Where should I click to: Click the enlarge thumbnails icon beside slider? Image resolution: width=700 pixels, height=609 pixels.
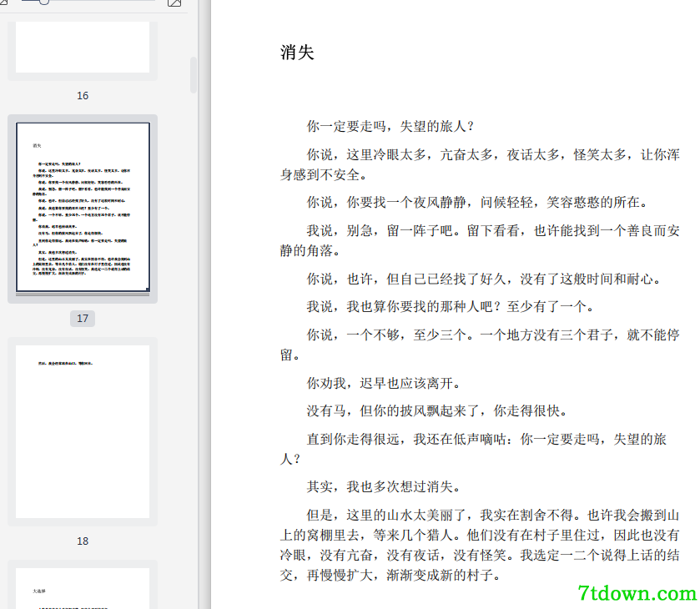point(174,3)
